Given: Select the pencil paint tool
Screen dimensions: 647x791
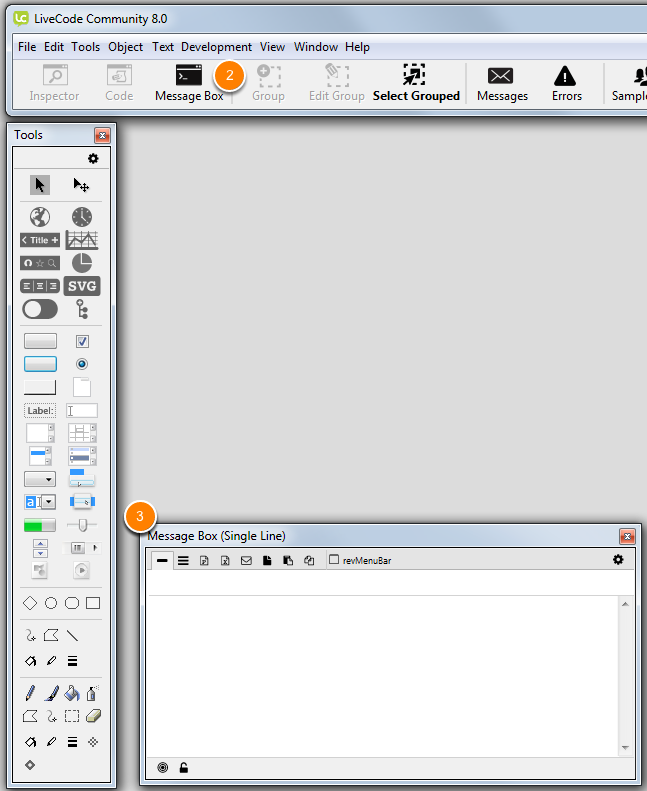Looking at the screenshot, I should click(x=30, y=694).
